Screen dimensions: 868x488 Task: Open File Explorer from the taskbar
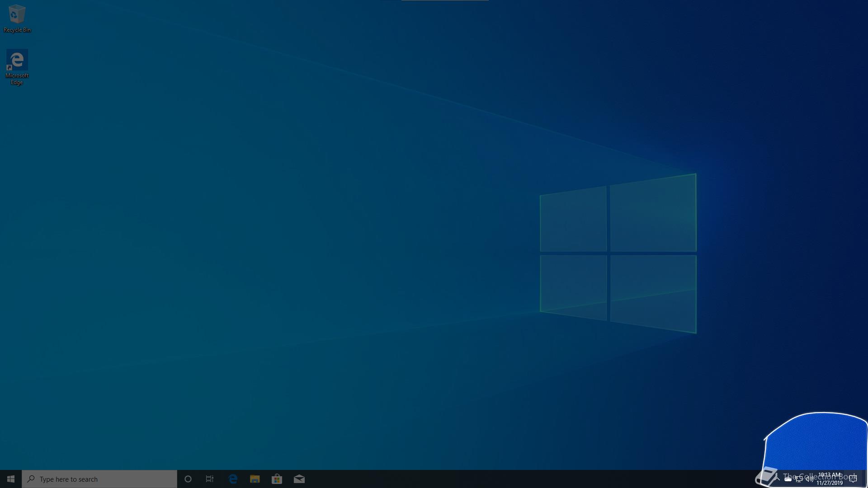255,479
